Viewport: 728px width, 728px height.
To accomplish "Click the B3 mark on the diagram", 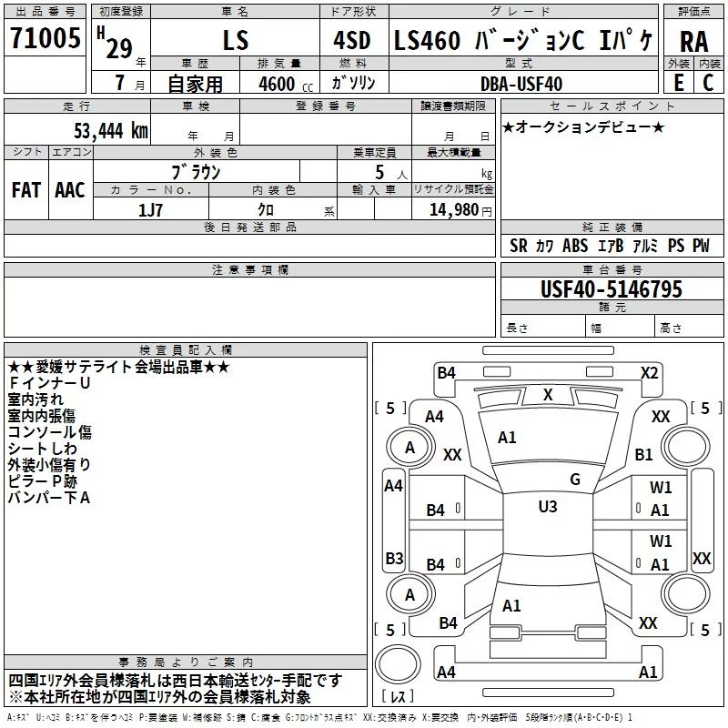I will click(x=394, y=558).
